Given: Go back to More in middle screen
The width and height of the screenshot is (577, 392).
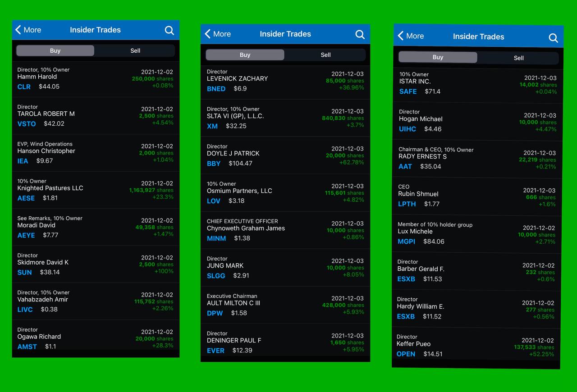Looking at the screenshot, I should [218, 34].
